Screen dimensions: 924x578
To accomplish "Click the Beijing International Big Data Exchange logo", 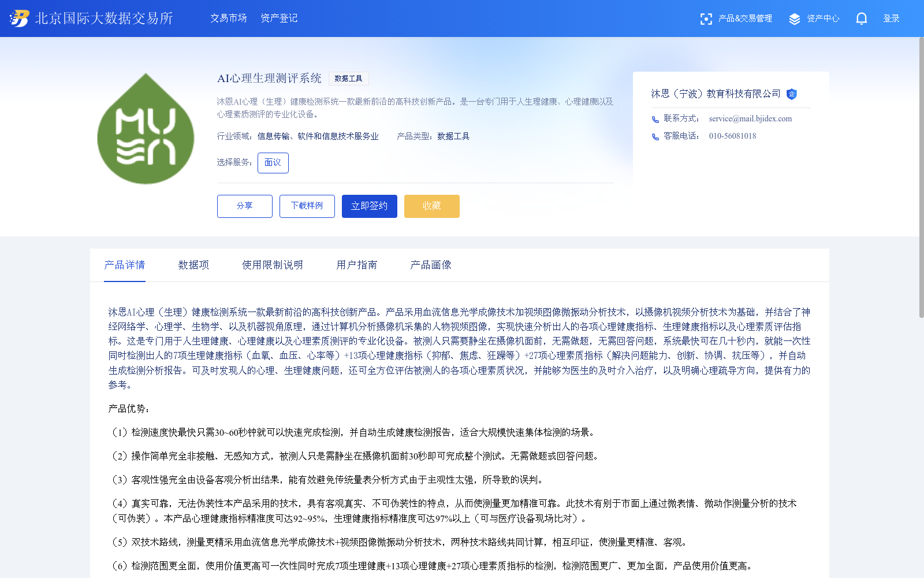I will coord(20,18).
